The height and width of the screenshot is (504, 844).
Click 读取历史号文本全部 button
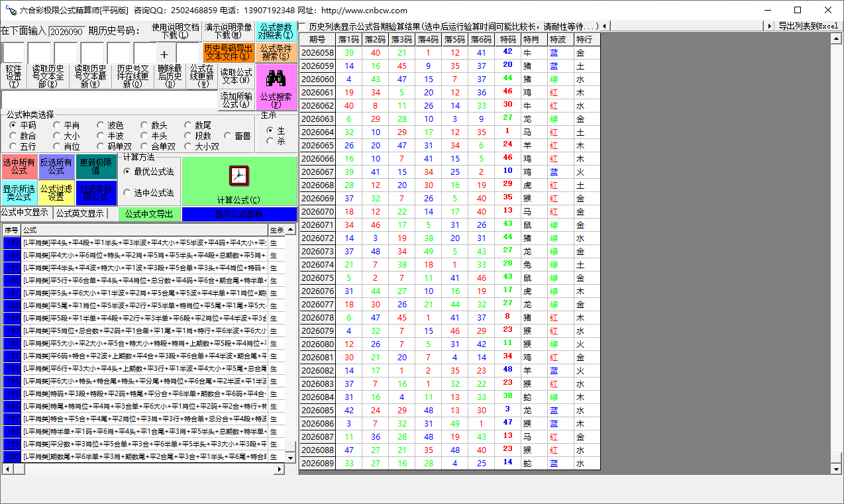click(48, 76)
